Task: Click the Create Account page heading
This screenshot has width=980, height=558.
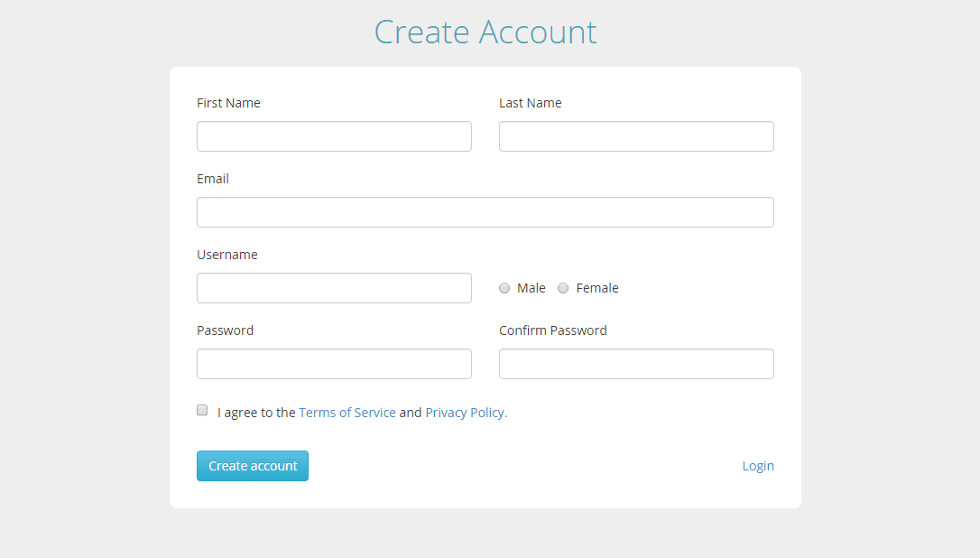Action: tap(485, 33)
